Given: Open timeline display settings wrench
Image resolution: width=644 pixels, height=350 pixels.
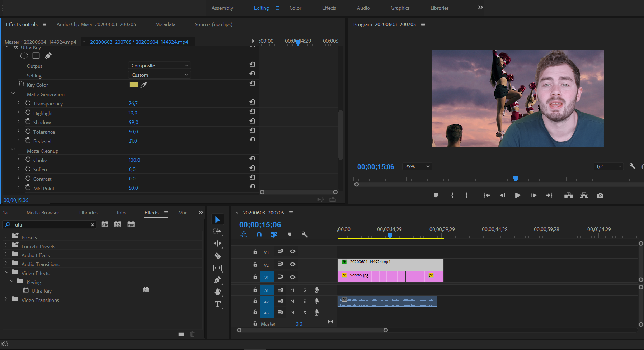Looking at the screenshot, I should click(305, 235).
